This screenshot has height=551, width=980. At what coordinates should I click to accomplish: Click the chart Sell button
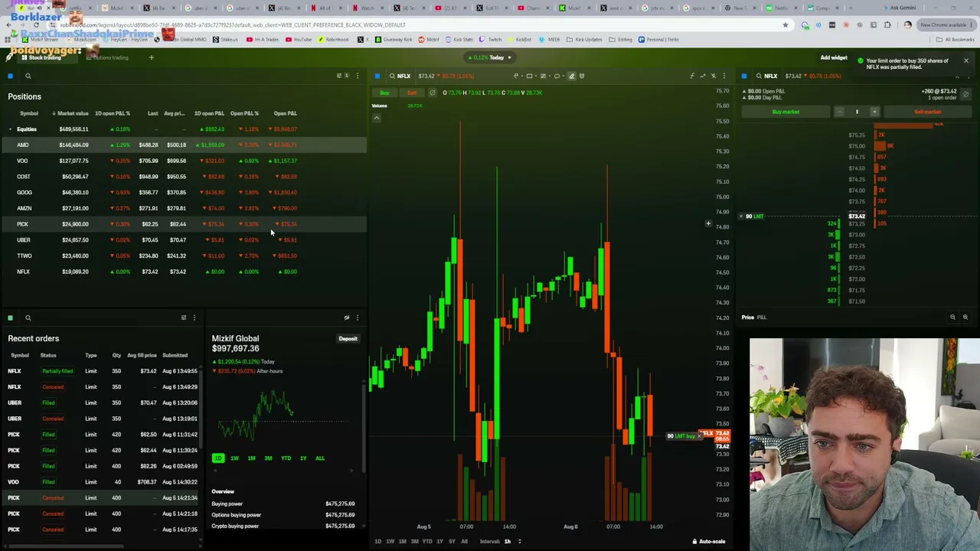(412, 93)
